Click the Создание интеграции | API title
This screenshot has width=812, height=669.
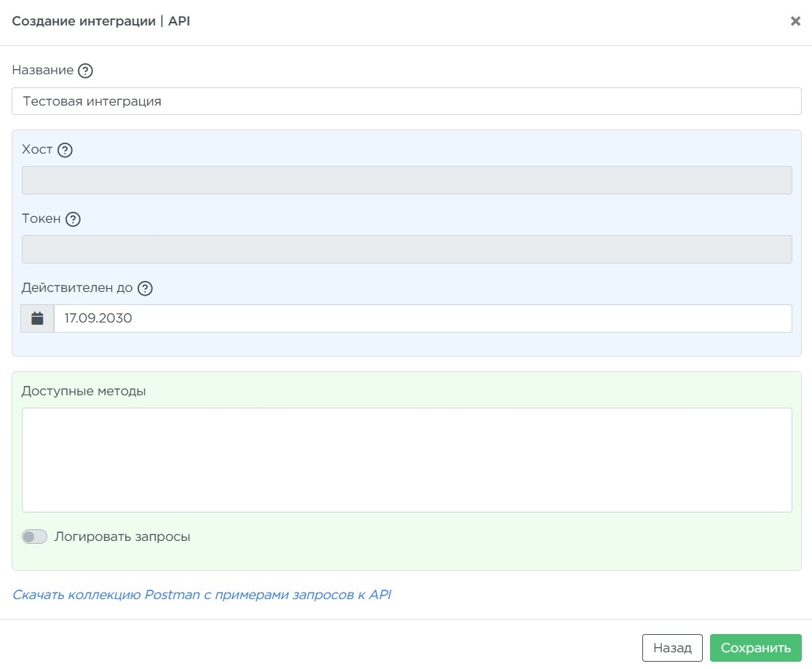[101, 21]
